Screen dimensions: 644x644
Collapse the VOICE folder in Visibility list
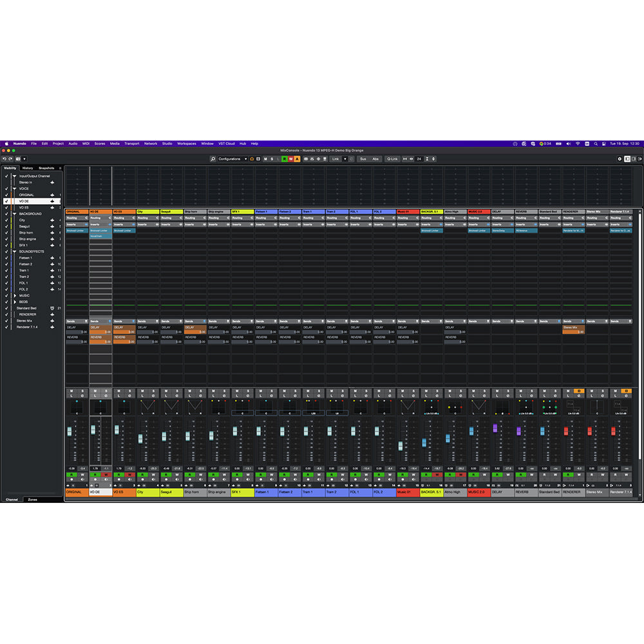pyautogui.click(x=15, y=189)
